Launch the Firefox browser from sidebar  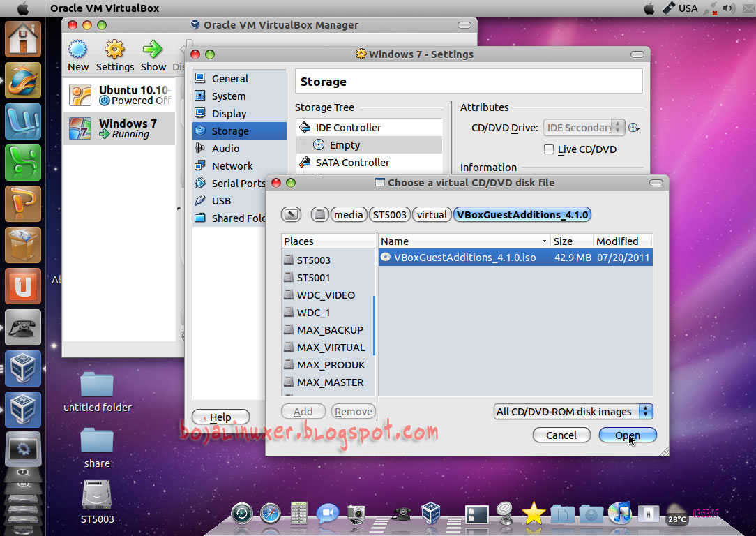pyautogui.click(x=22, y=80)
